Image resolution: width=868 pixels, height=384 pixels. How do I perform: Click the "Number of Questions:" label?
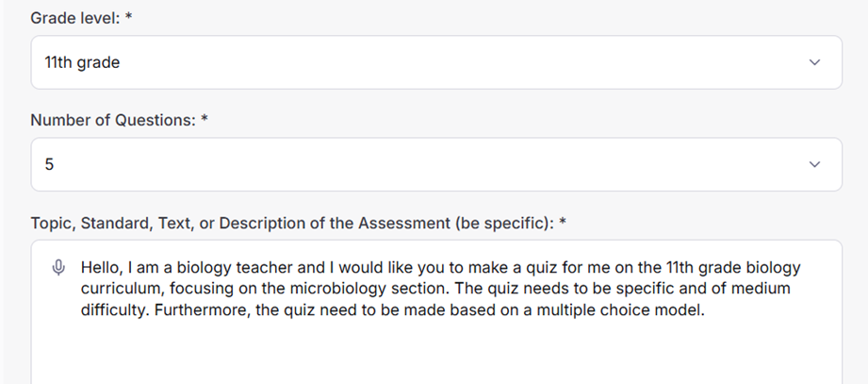113,120
